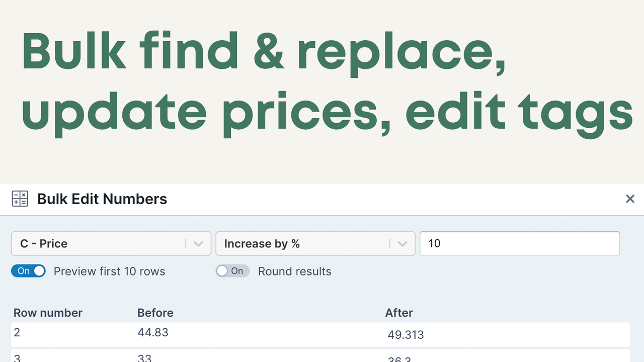Click the Preview first 10 rows label
Screen dimensions: 644x362
[x=109, y=271]
